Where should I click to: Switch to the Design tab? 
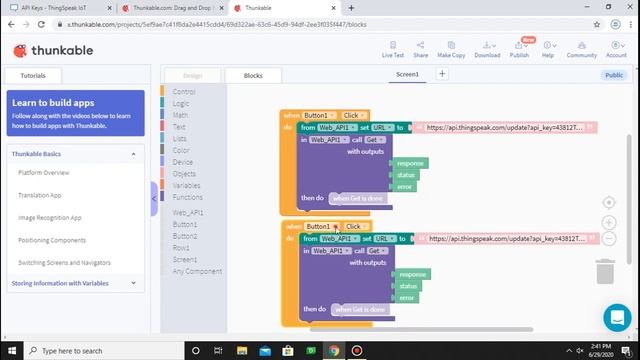tap(192, 76)
